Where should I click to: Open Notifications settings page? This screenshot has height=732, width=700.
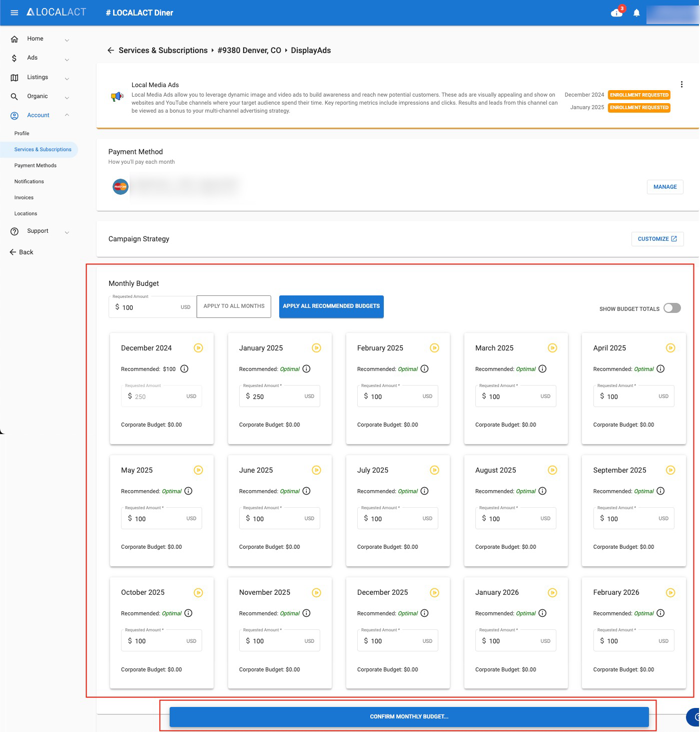click(29, 181)
